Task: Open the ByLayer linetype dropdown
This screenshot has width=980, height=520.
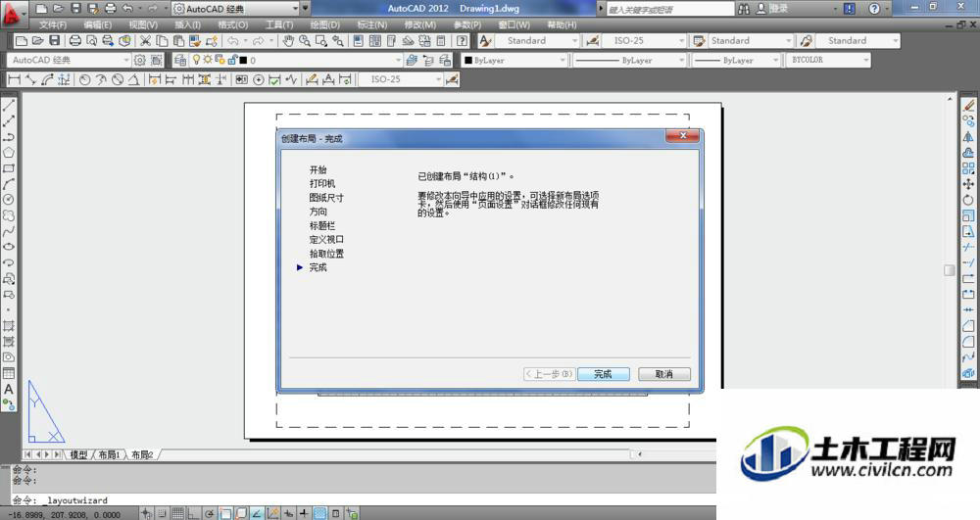Action: click(629, 60)
